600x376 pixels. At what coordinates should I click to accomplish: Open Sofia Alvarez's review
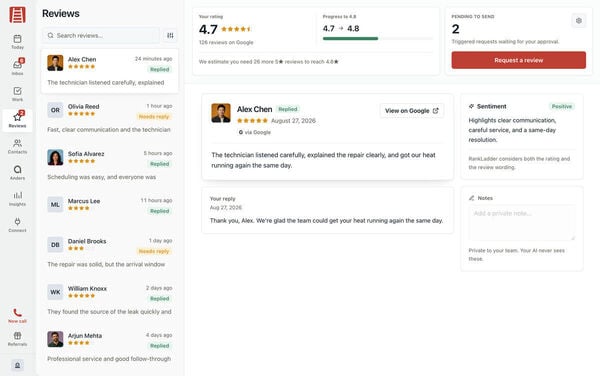[x=110, y=165]
